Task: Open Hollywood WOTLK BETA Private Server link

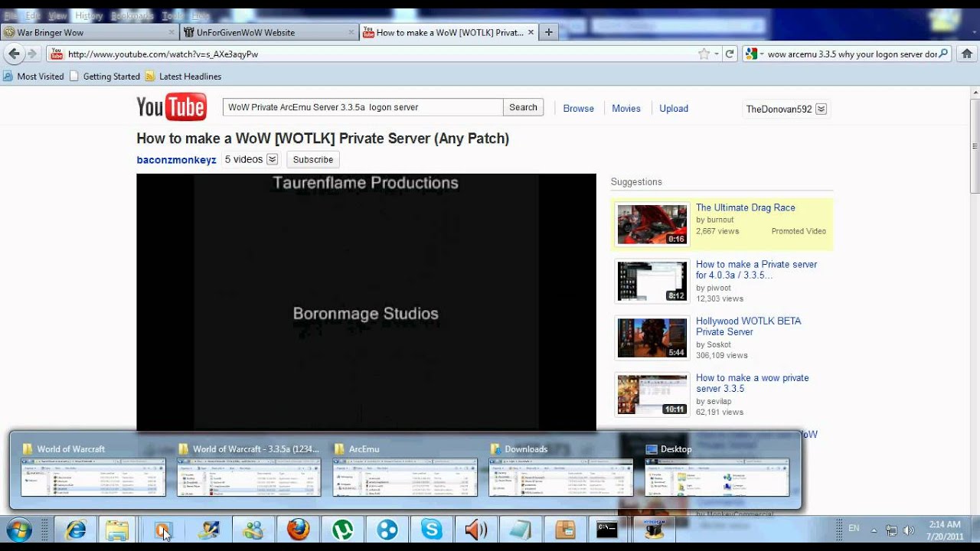Action: click(748, 326)
